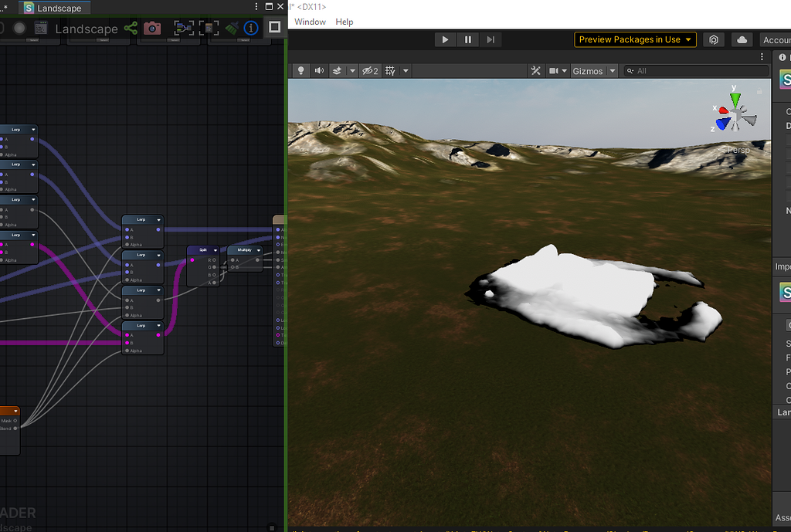Switch to the Landscape shader tab
Viewport: 791px width, 532px height.
point(57,8)
